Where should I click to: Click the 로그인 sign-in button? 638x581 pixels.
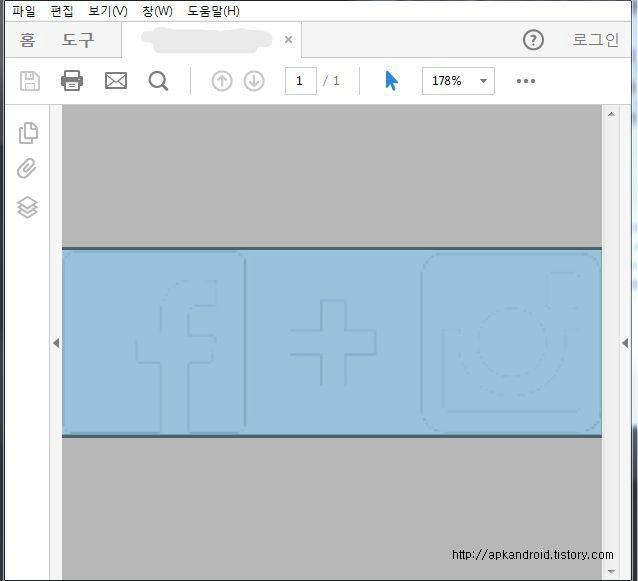tap(596, 40)
